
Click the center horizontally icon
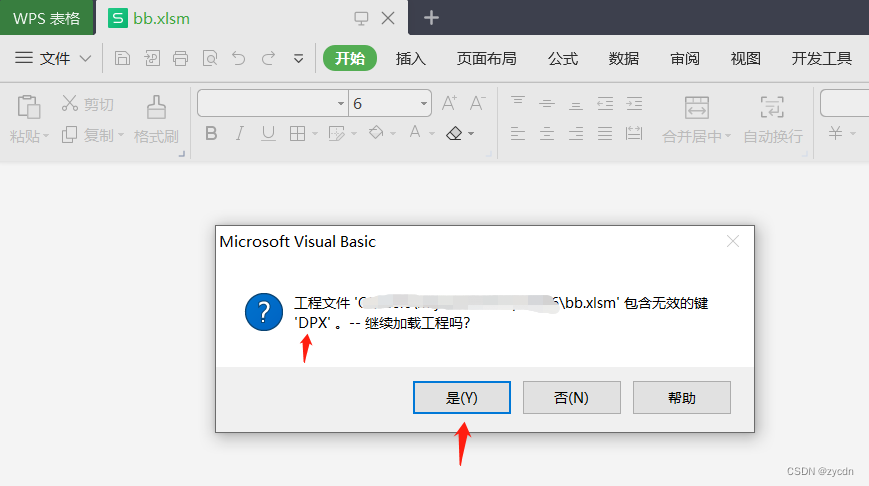(547, 134)
